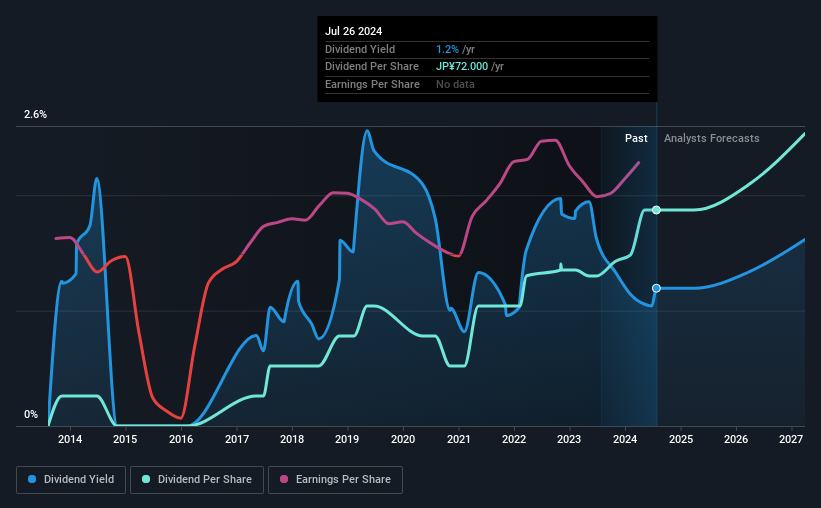Click the 2023 x-axis label
The height and width of the screenshot is (508, 821).
(x=569, y=439)
